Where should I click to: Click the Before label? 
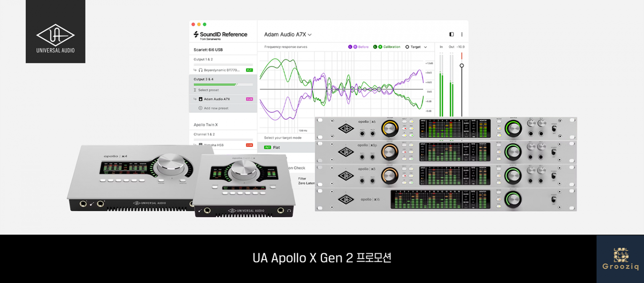pyautogui.click(x=363, y=47)
